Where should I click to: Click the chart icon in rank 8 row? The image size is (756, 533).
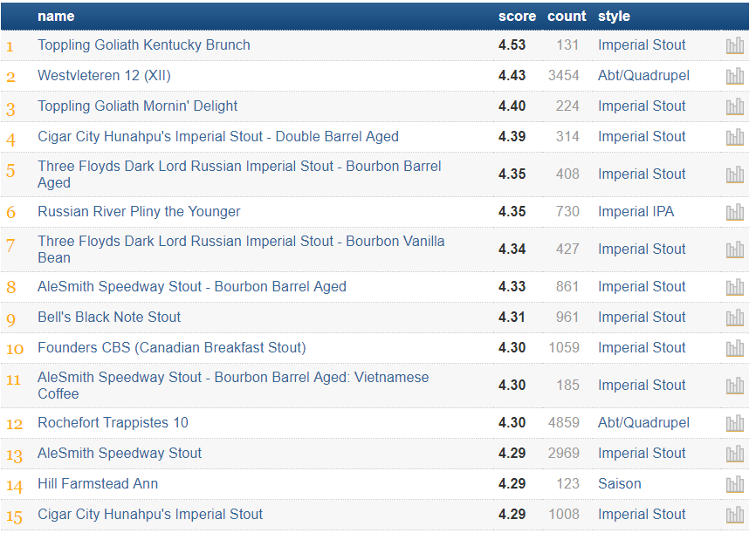[x=735, y=287]
